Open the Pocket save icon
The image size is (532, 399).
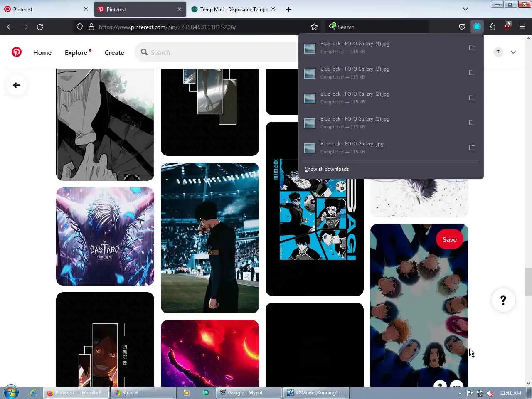tap(462, 27)
